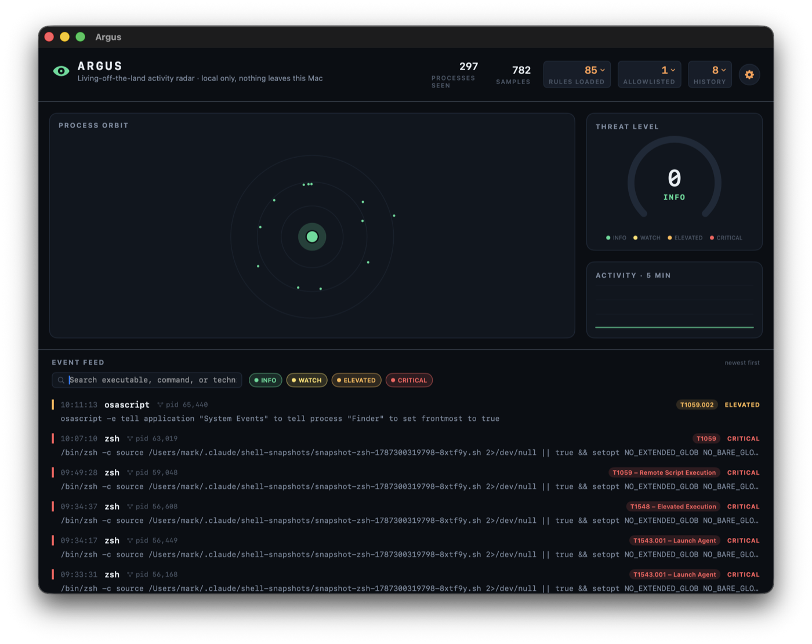Viewport: 812px width, 644px height.
Task: Open the 1 Allowlisted dropdown
Action: (649, 74)
